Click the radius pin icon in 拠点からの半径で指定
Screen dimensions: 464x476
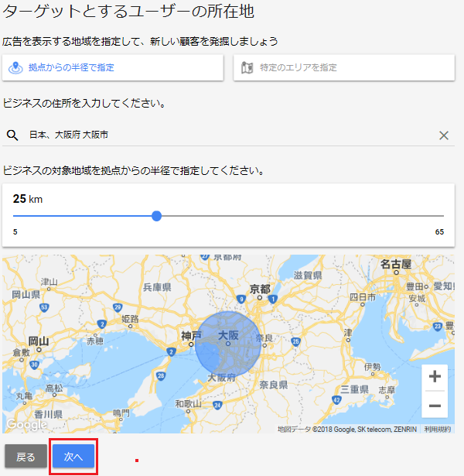[15, 67]
